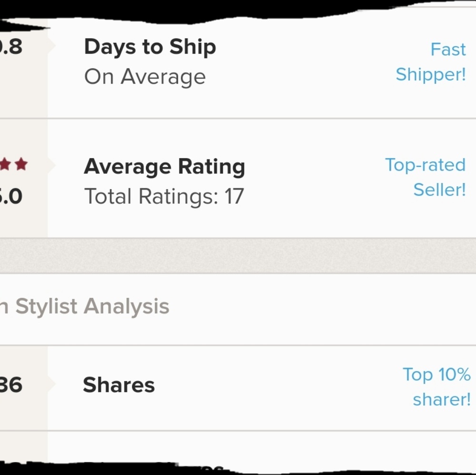Select the Shares row label
The height and width of the screenshot is (475, 476).
pyautogui.click(x=119, y=385)
